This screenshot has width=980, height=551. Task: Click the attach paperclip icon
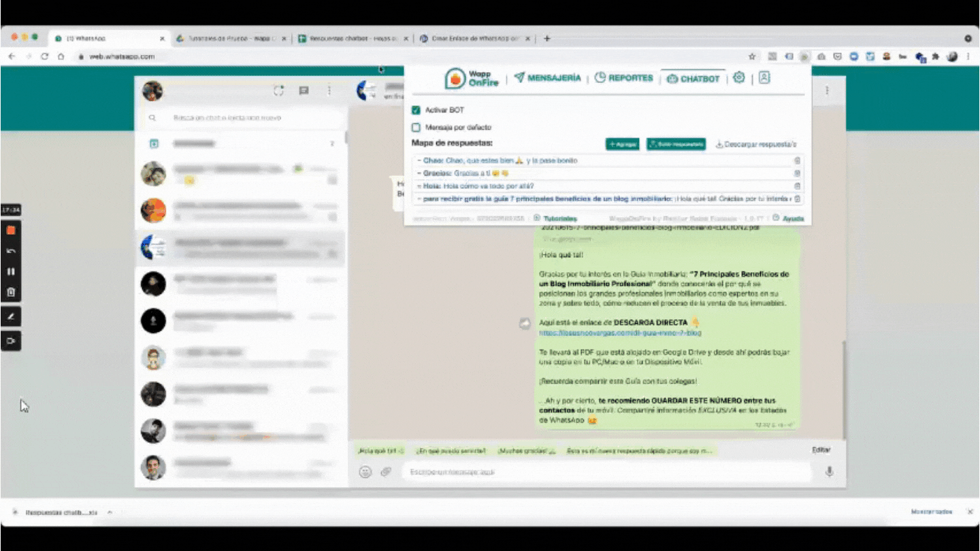click(386, 471)
